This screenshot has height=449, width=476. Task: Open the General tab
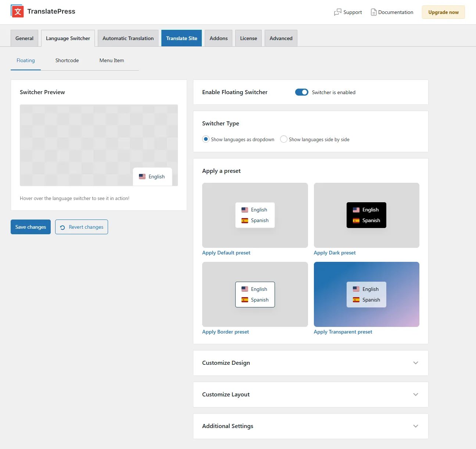click(x=24, y=38)
